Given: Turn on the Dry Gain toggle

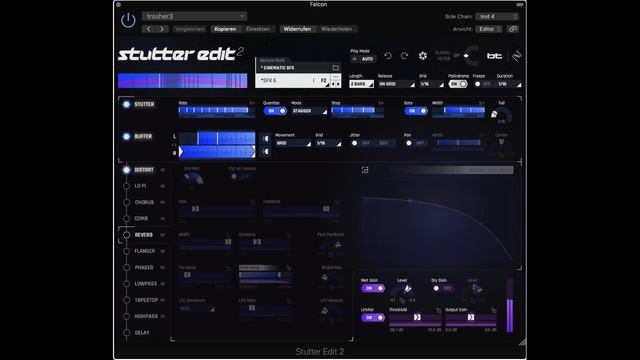Looking at the screenshot, I should click(443, 288).
